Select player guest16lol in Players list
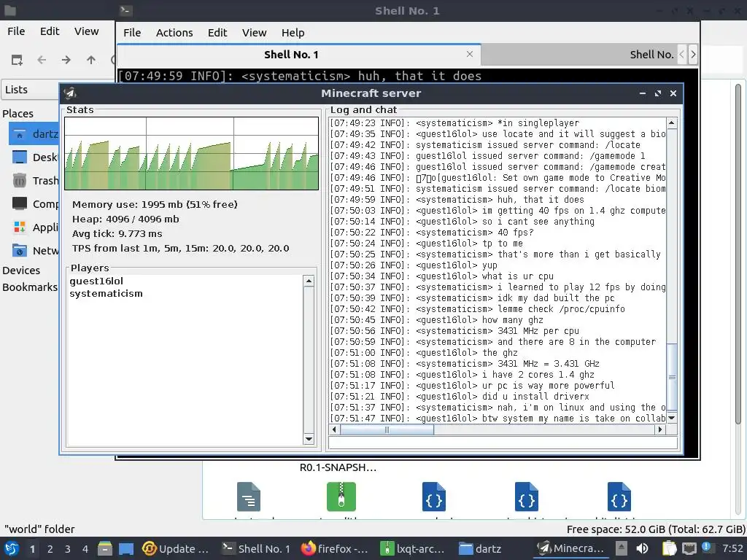The height and width of the screenshot is (560, 747). click(x=96, y=281)
